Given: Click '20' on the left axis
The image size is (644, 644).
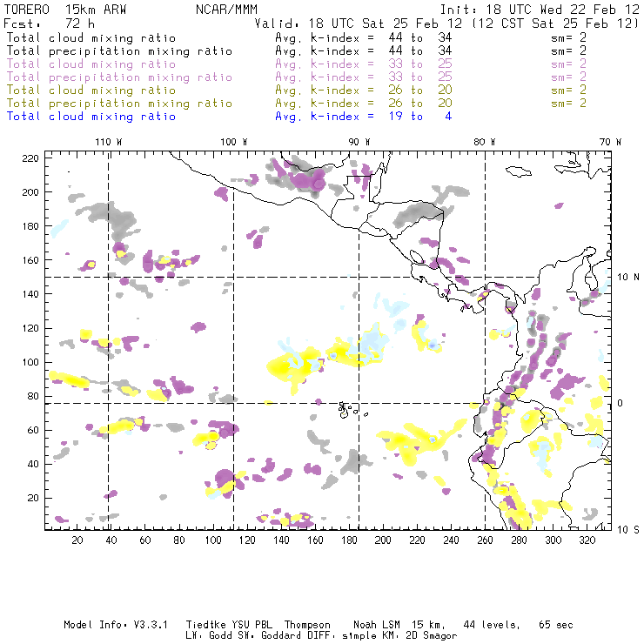Looking at the screenshot, I should (33, 498).
